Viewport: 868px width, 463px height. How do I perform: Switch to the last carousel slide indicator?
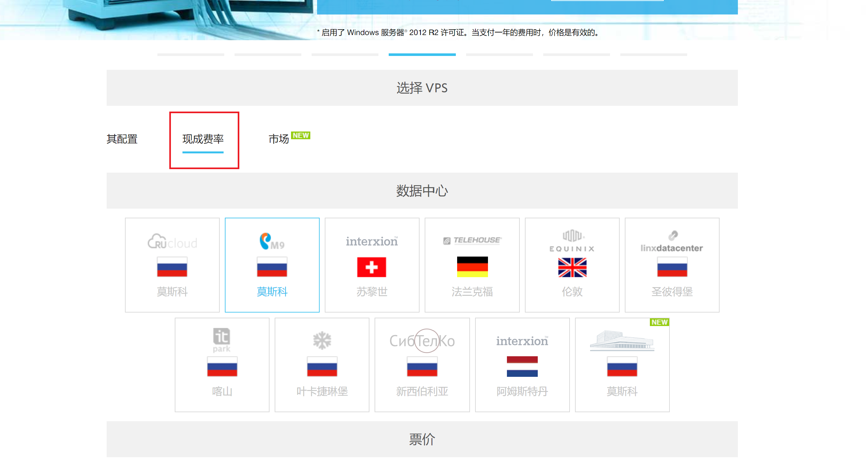(653, 54)
